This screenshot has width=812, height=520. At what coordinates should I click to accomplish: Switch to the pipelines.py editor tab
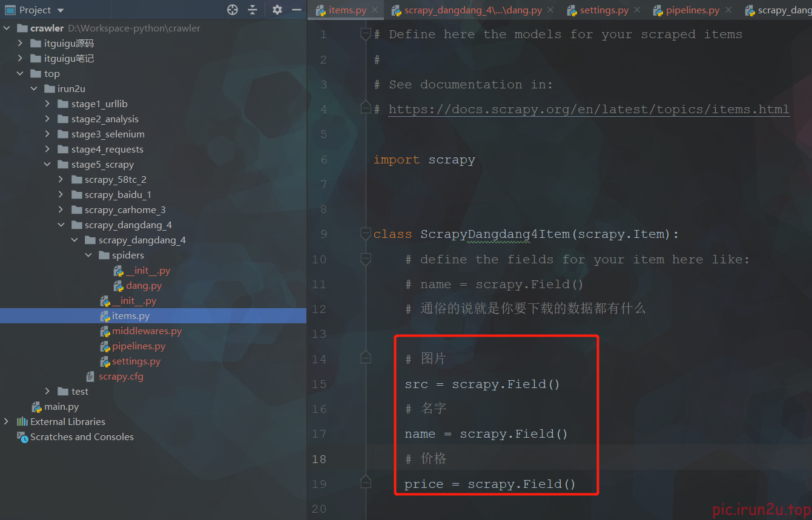[x=692, y=10]
